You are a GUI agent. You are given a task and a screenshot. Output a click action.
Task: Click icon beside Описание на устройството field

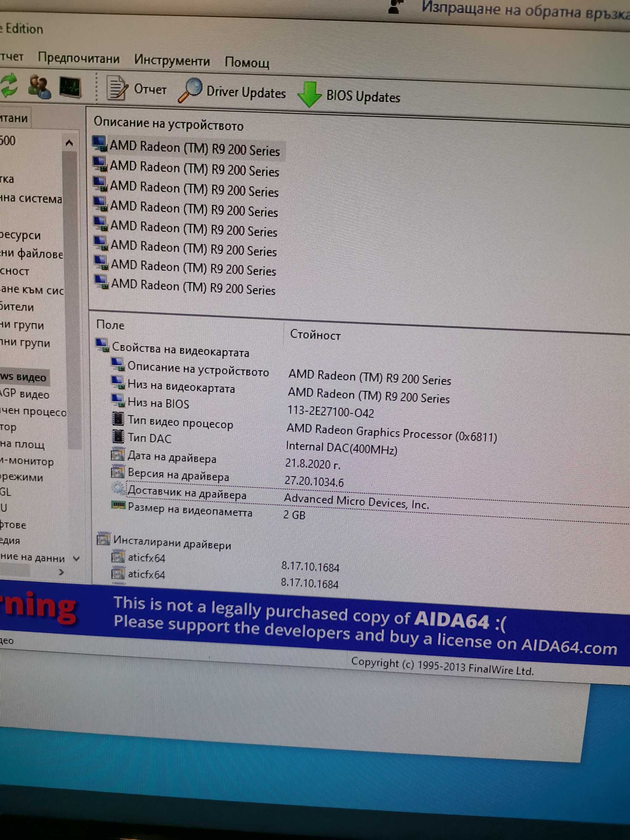(118, 365)
